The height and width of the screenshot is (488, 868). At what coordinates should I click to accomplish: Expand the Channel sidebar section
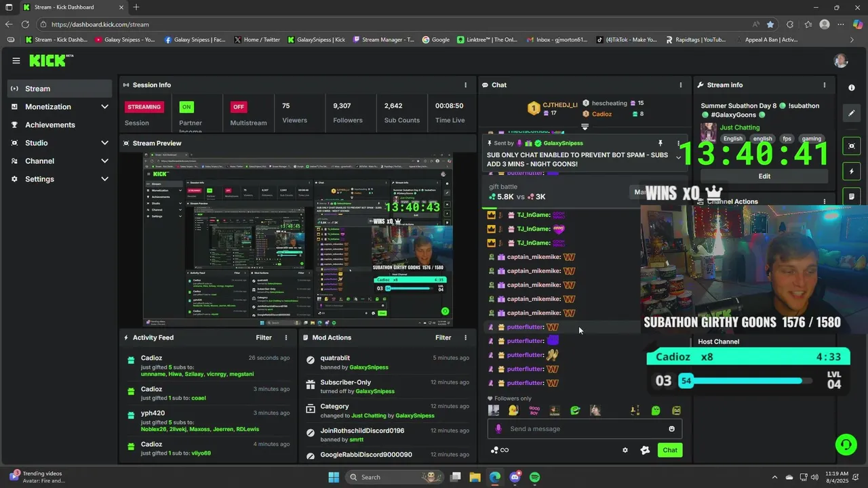coord(104,161)
